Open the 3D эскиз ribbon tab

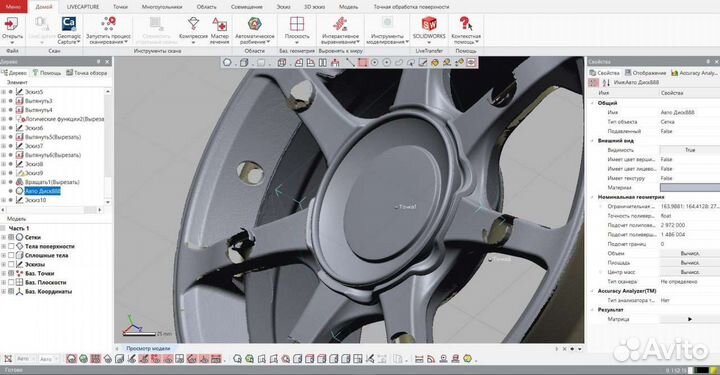(314, 7)
